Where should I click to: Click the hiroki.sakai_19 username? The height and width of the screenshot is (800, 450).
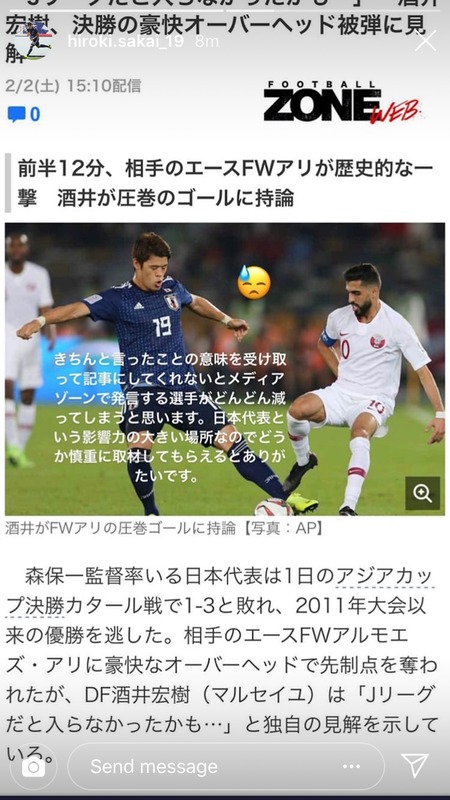[126, 41]
